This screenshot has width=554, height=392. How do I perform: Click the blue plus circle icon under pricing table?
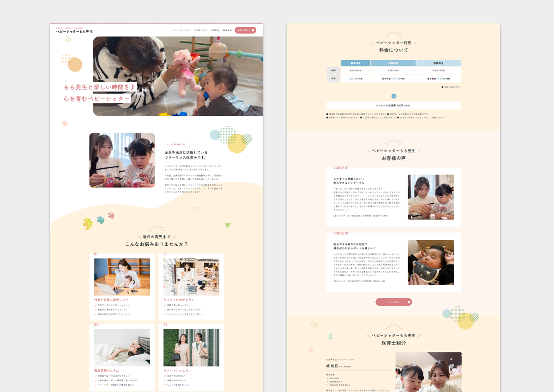(394, 96)
